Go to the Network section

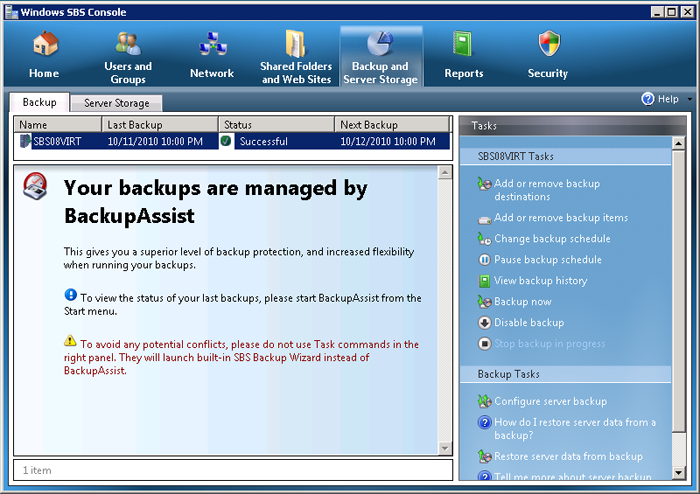pyautogui.click(x=212, y=45)
